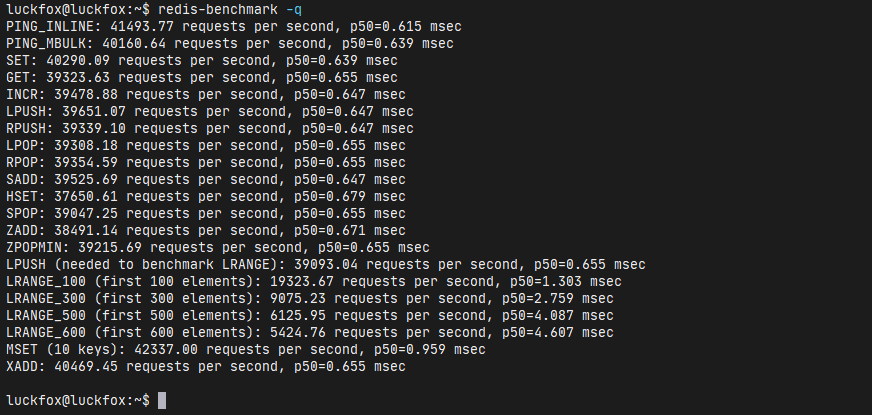Click the SPOP benchmark result line

pyautogui.click(x=206, y=214)
